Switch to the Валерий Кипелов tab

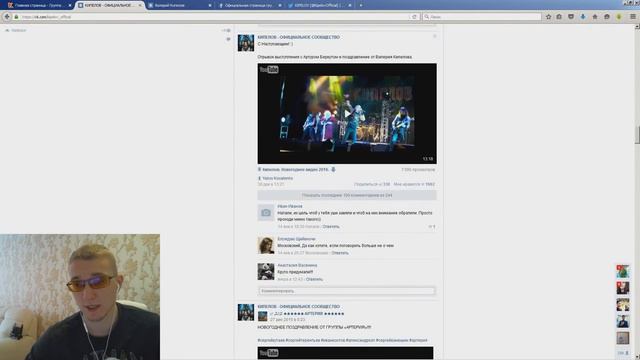click(x=180, y=5)
